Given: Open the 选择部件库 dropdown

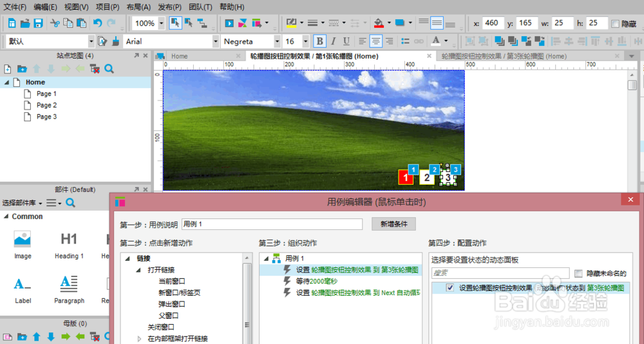Looking at the screenshot, I should 22,203.
